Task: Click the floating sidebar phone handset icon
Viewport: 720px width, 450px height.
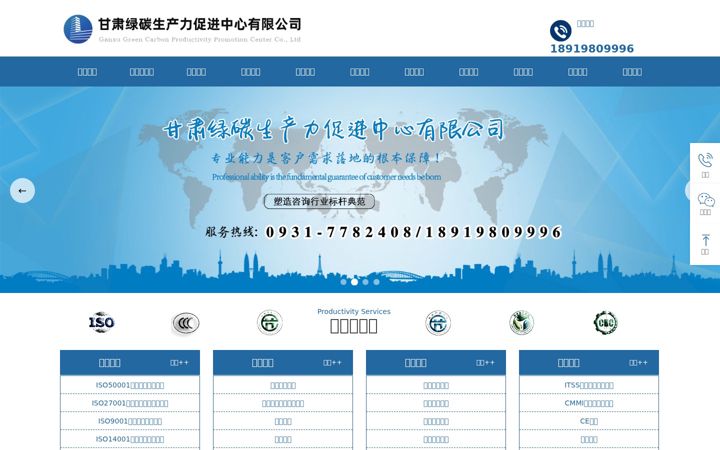Action: pos(705,160)
